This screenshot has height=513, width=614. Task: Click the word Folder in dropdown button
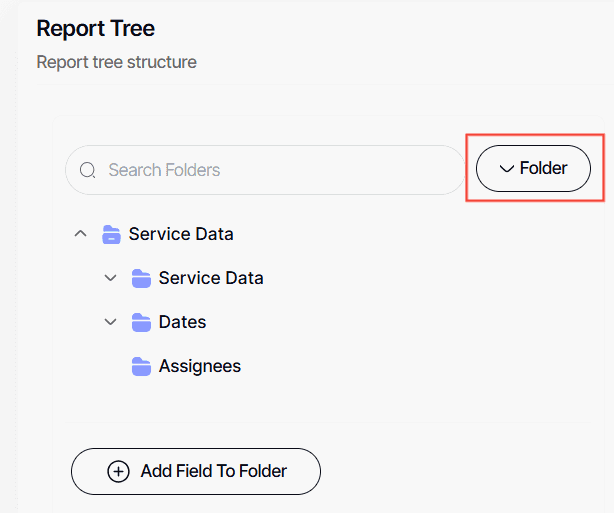pyautogui.click(x=543, y=168)
